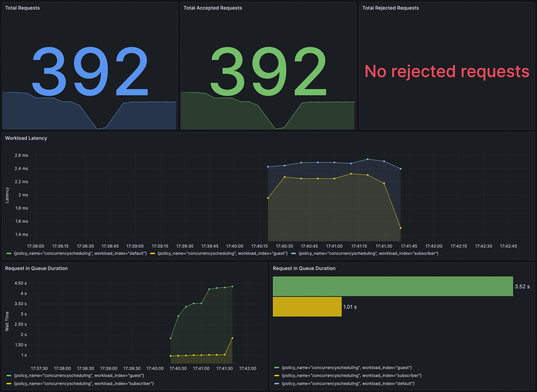This screenshot has height=392, width=537.
Task: Click the Total Requests panel title
Action: pyautogui.click(x=22, y=8)
